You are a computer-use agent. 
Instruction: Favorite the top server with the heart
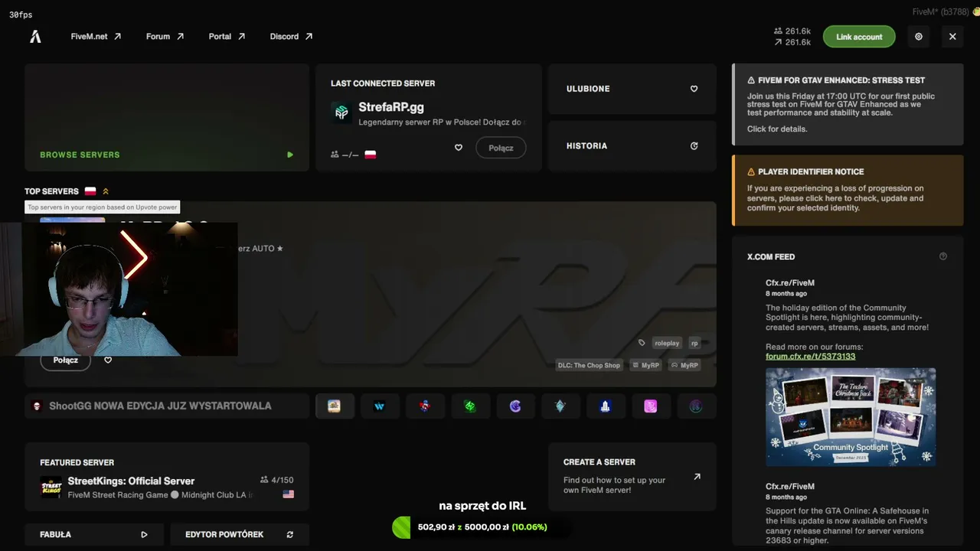108,360
